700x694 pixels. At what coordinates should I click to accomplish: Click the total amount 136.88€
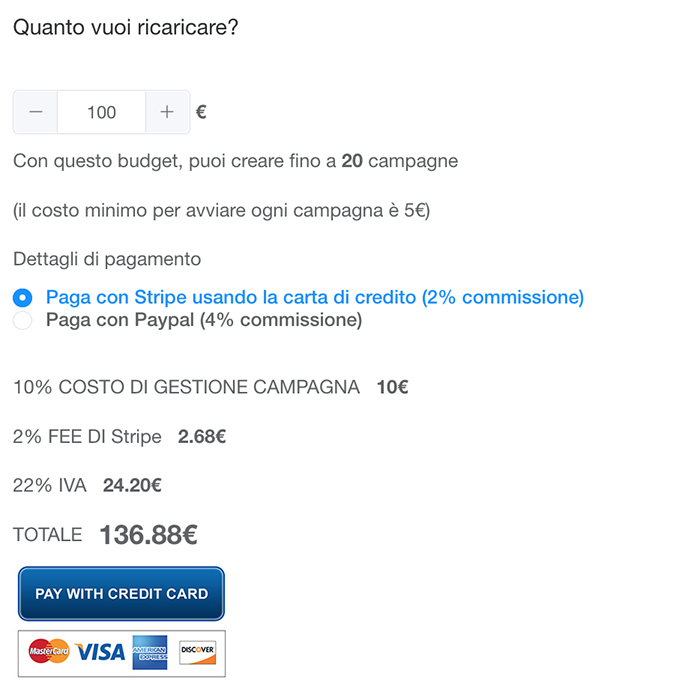[148, 535]
